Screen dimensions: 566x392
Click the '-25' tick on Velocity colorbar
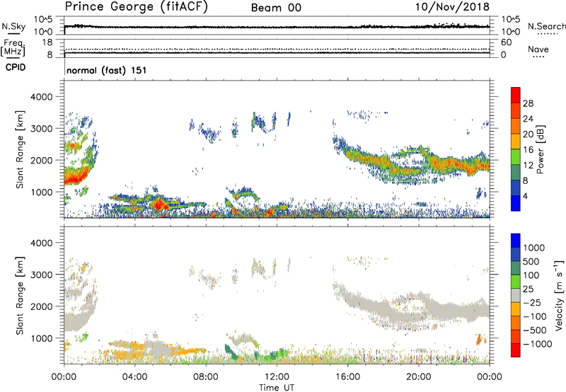[532, 302]
